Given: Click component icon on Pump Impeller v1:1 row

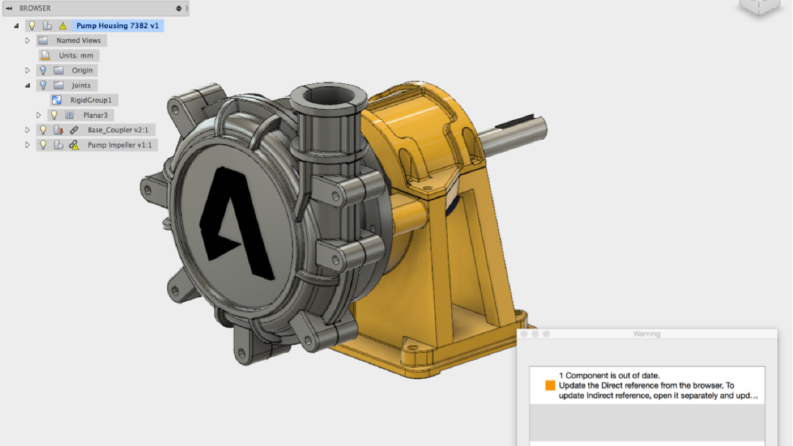Looking at the screenshot, I should click(x=59, y=145).
